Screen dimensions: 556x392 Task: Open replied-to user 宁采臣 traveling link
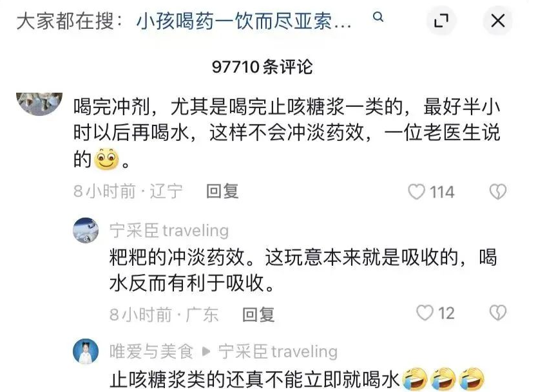pyautogui.click(x=278, y=351)
